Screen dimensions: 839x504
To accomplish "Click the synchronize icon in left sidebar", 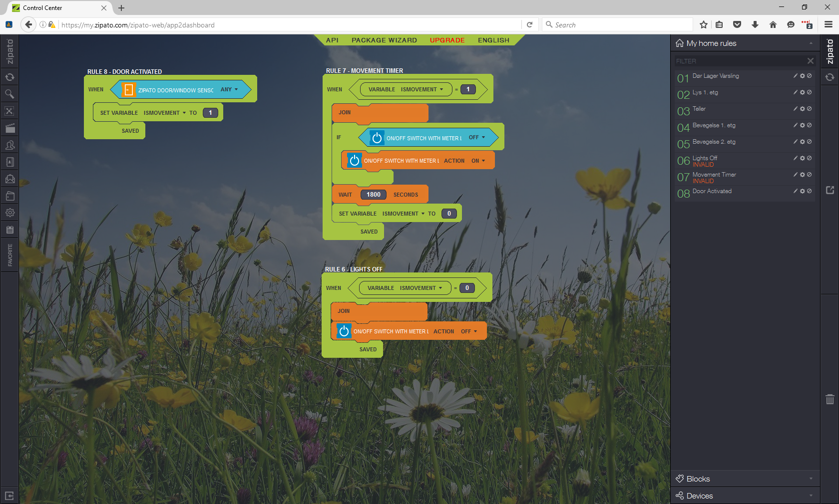I will click(x=9, y=77).
